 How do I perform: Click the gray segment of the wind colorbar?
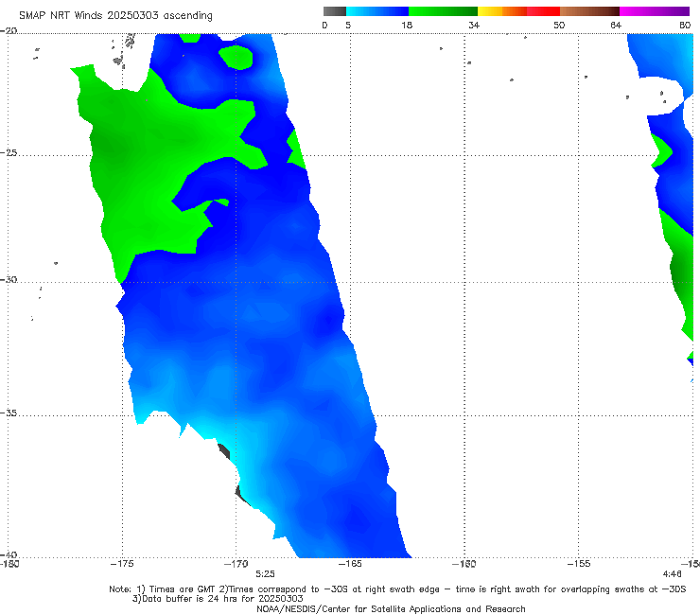pyautogui.click(x=335, y=11)
